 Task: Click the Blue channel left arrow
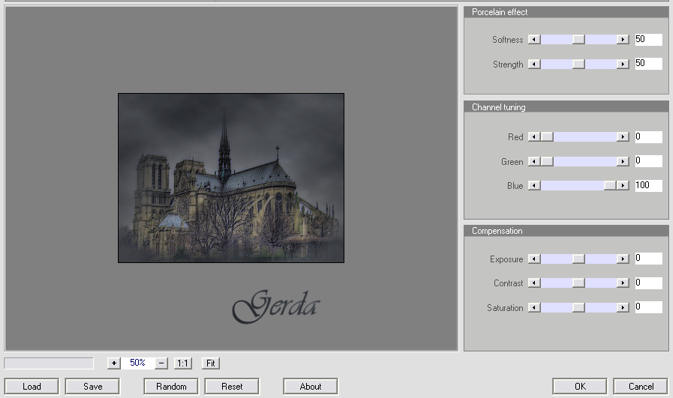pyautogui.click(x=534, y=185)
